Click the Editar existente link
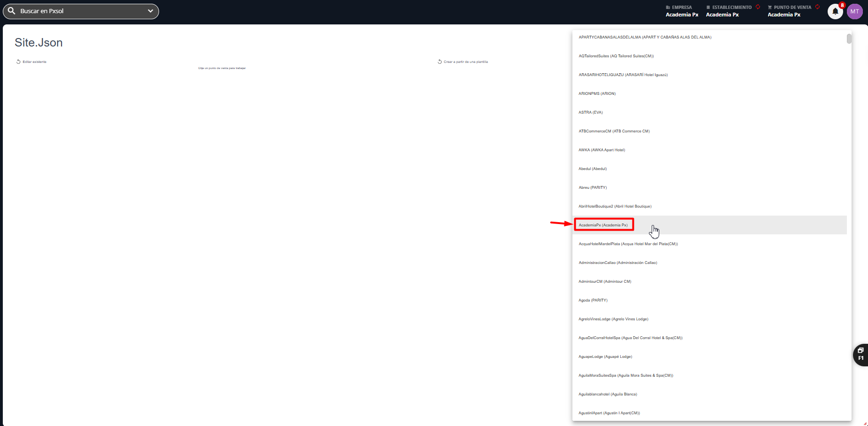Image resolution: width=868 pixels, height=426 pixels. tap(34, 62)
